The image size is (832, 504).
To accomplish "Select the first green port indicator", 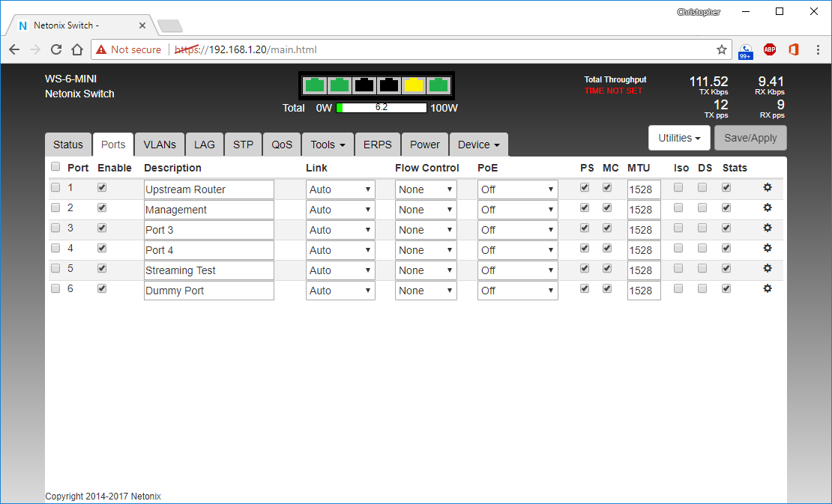I will coord(315,85).
